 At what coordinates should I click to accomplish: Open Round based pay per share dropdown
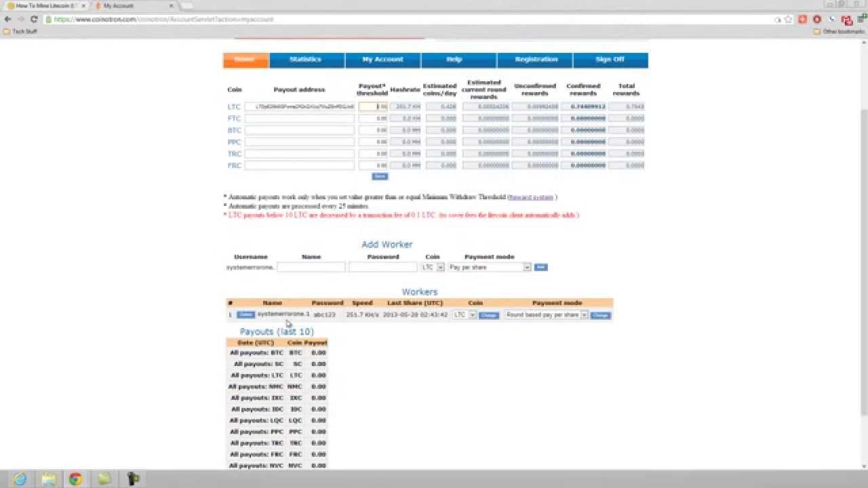point(547,315)
